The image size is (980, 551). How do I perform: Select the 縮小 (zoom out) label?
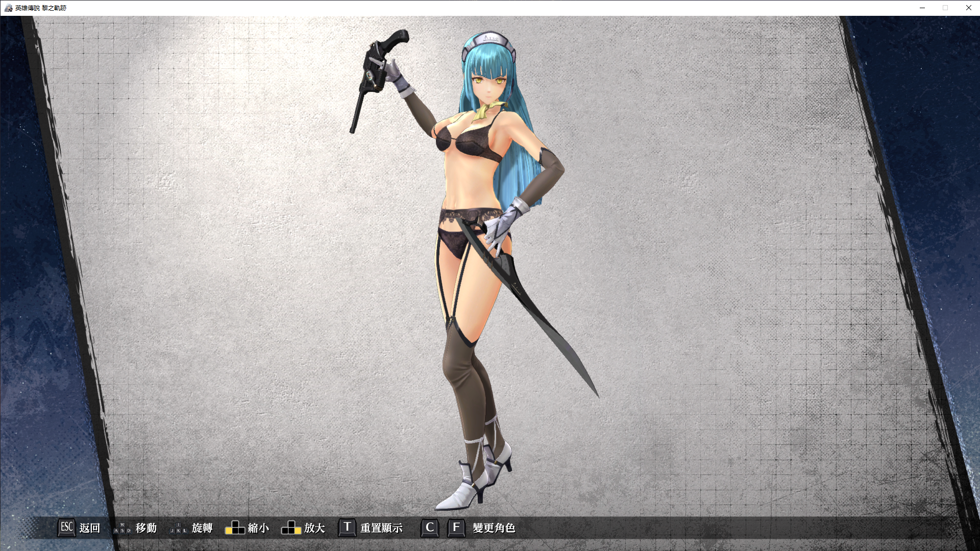258,528
